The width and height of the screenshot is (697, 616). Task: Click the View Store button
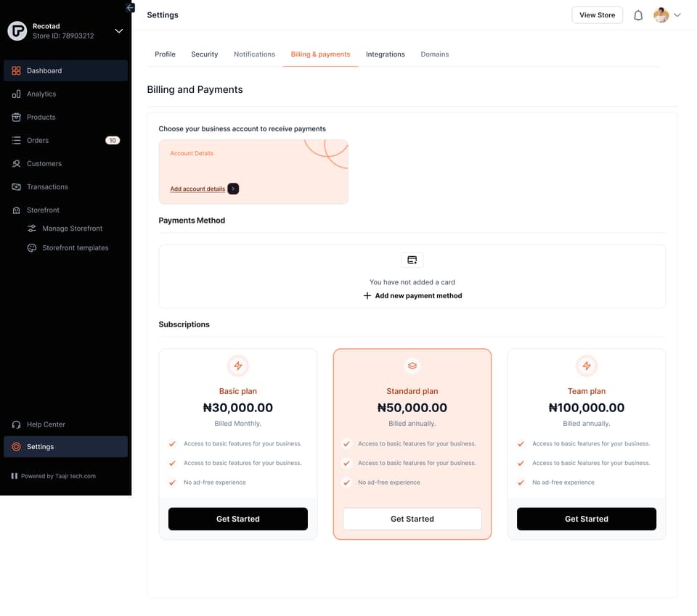tap(597, 15)
